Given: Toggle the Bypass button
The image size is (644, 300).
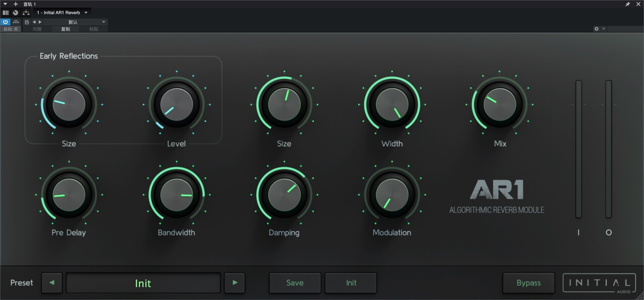Looking at the screenshot, I should coord(529,283).
